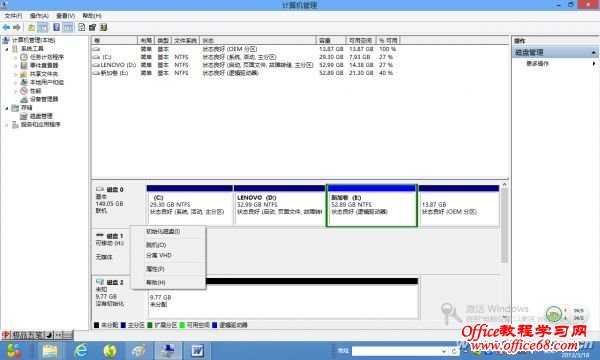This screenshot has height=360, width=600.
Task: Click the 文件系统 column header
Action: 186,40
